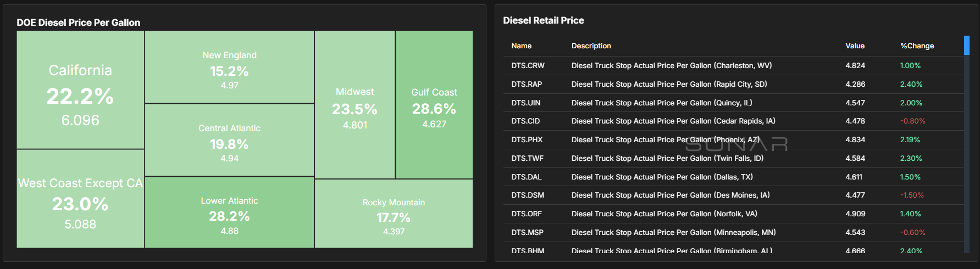Screen dimensions: 980x269
Task: Select the West Coast Except CA tile
Action: (80, 199)
